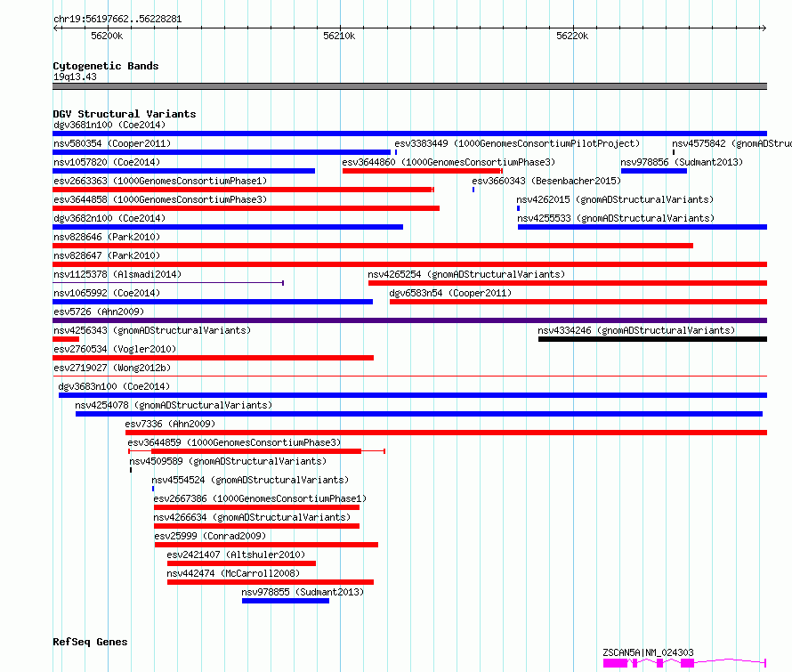Click the ZSCAN5A magenta gene model

pos(684,663)
